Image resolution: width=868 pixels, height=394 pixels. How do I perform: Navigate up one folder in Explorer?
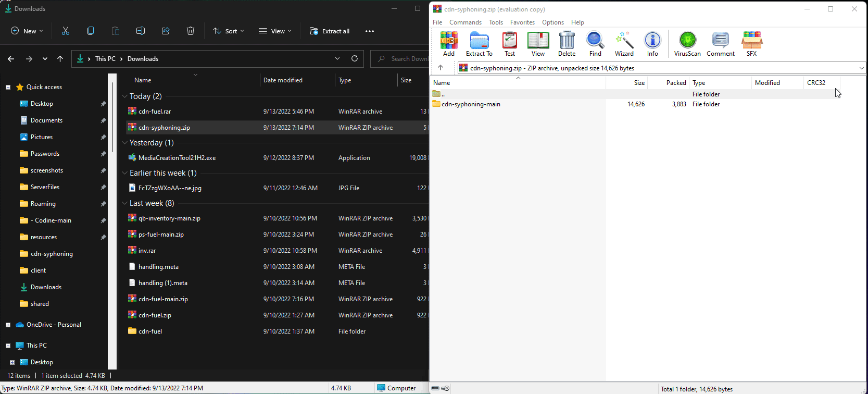coord(60,59)
